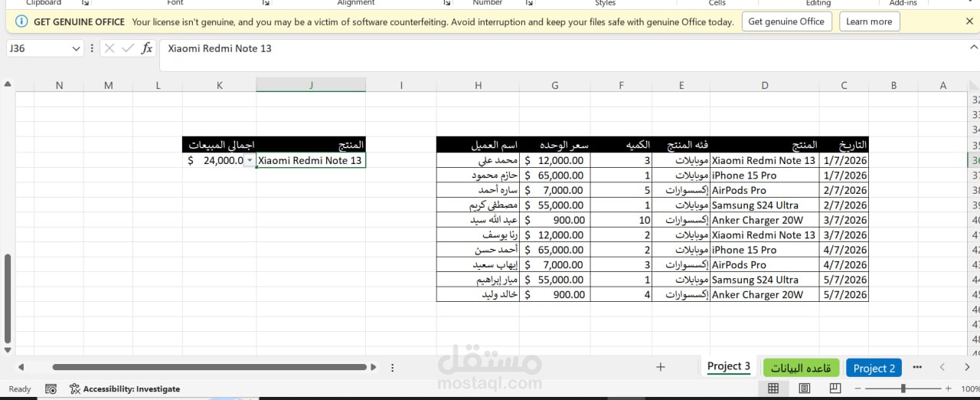Navigate to next sheet tab arrow
Screen dimensions: 980x400
click(967, 367)
